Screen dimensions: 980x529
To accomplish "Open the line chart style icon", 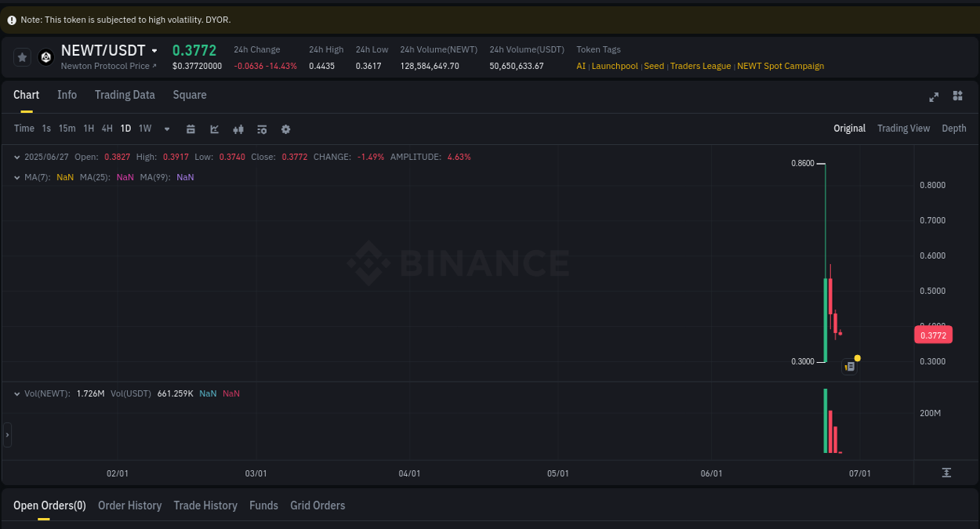I will click(x=214, y=129).
